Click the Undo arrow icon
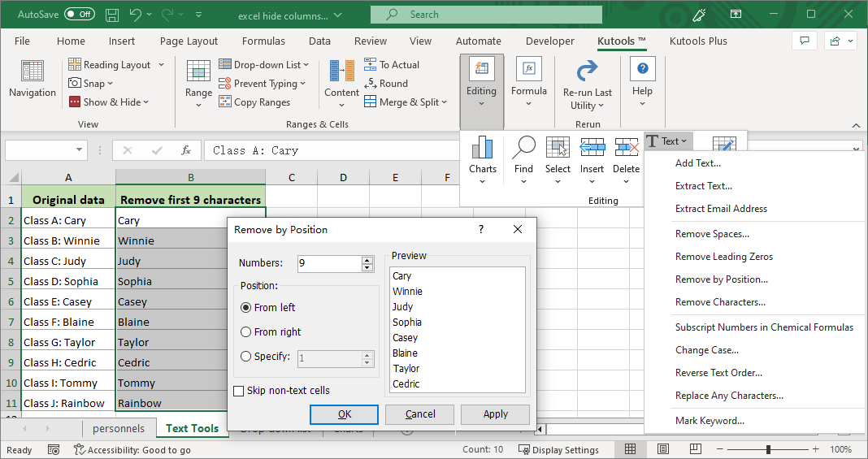The height and width of the screenshot is (459, 868). [136, 15]
